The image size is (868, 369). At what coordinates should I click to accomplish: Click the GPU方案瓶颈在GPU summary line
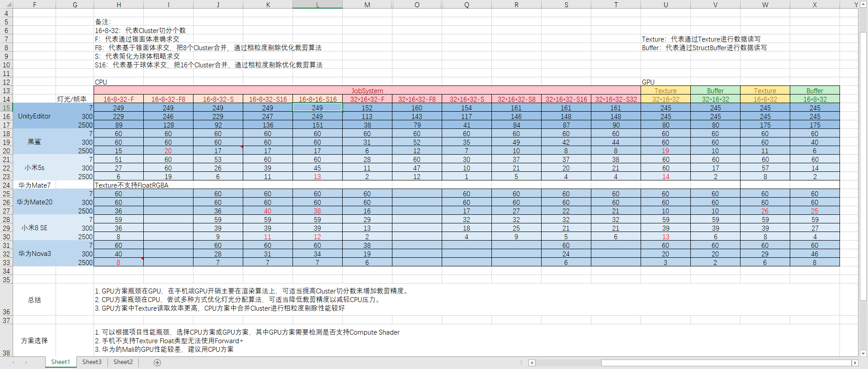pyautogui.click(x=252, y=291)
